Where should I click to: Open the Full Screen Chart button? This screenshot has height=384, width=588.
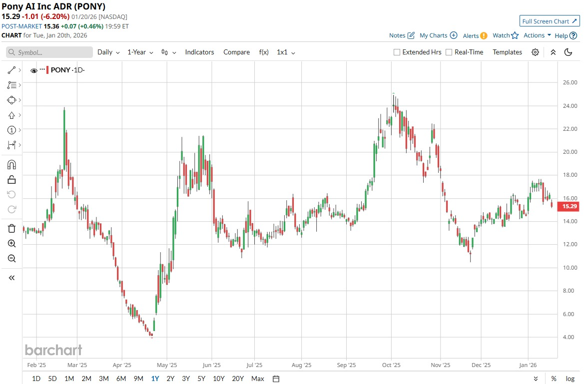[550, 21]
